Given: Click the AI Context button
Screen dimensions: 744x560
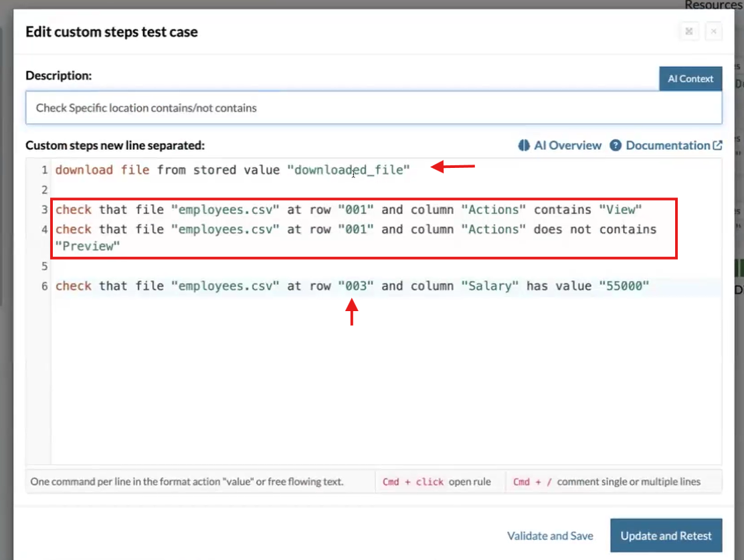Looking at the screenshot, I should [x=690, y=79].
